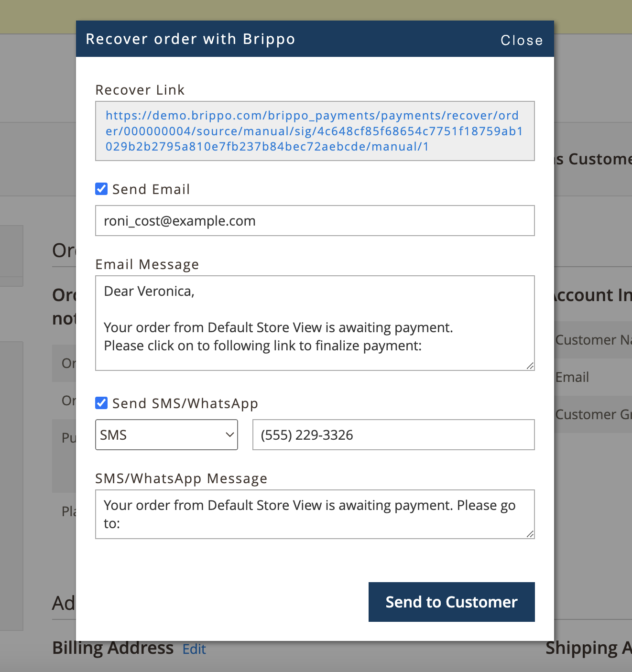This screenshot has width=632, height=672.
Task: Select the (555) 229-3326 phone number field
Action: pyautogui.click(x=393, y=435)
